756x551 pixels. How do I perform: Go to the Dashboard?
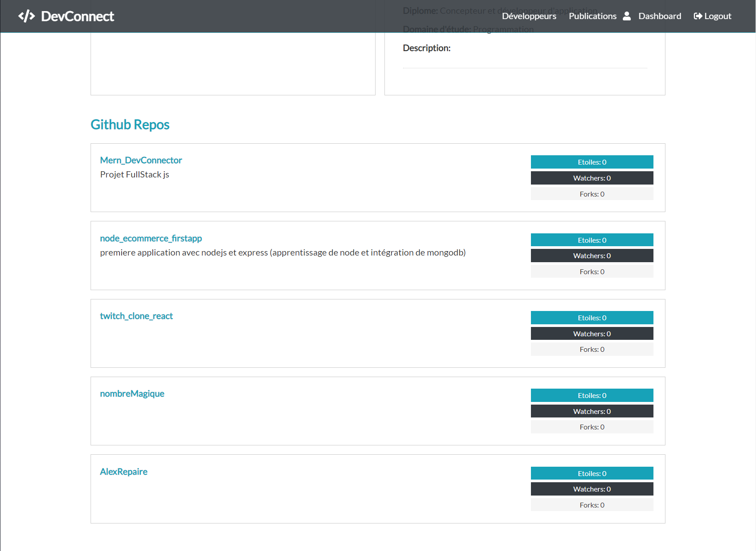pyautogui.click(x=660, y=16)
